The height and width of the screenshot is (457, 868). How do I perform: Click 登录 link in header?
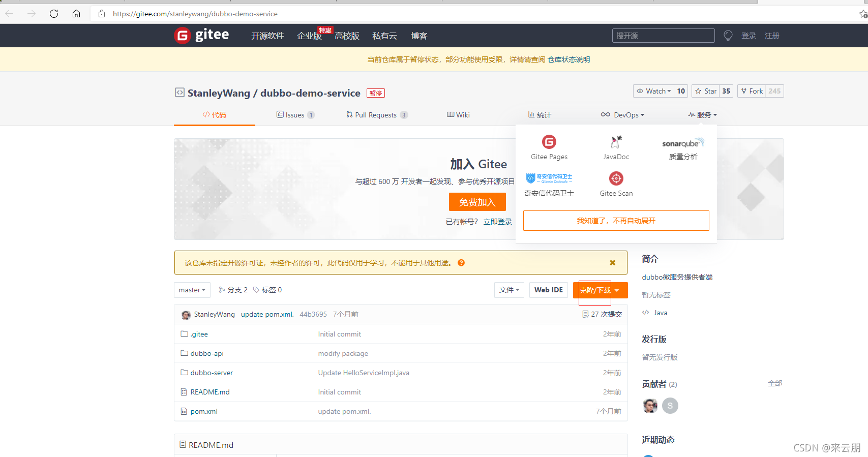pyautogui.click(x=749, y=36)
